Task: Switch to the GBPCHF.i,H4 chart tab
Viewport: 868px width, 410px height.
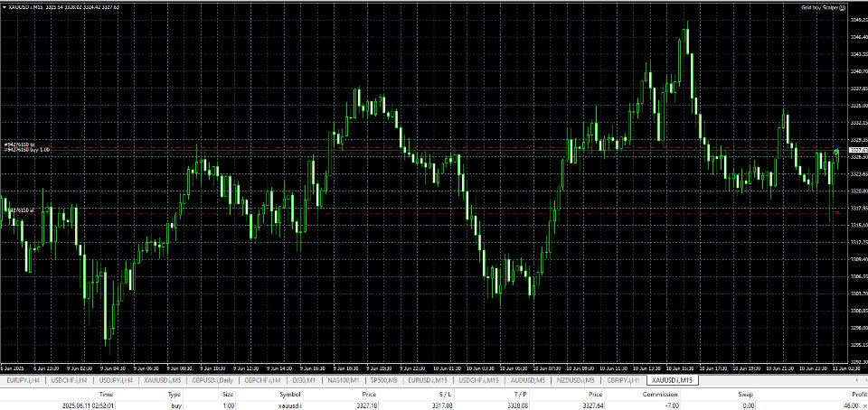Action: click(x=263, y=381)
